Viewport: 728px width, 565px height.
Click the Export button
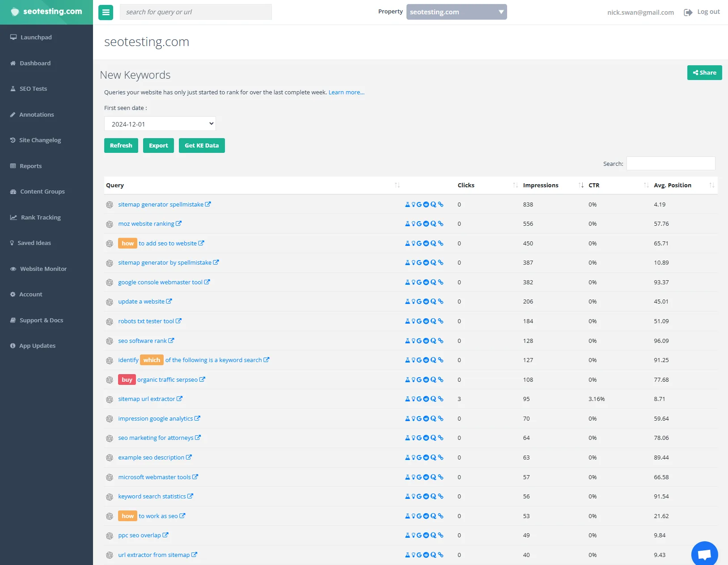click(x=158, y=146)
